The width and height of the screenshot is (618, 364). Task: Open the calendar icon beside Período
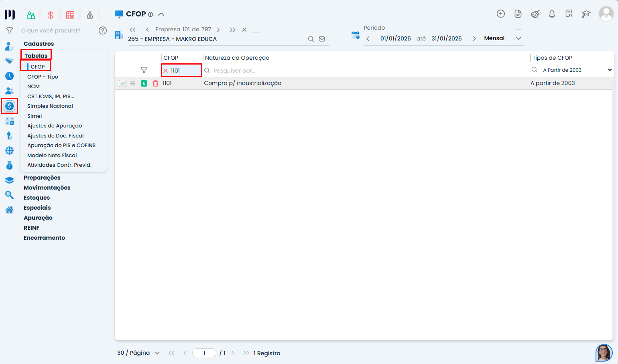tap(356, 35)
